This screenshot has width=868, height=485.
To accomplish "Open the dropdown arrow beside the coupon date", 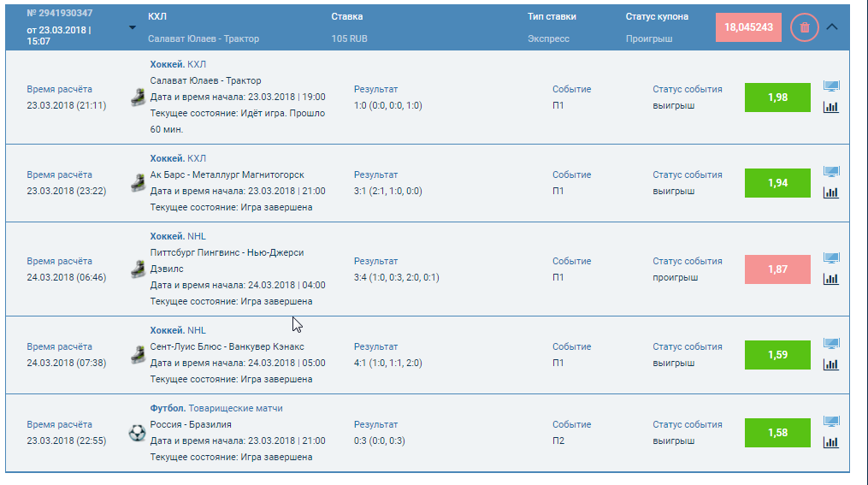I will [x=132, y=27].
